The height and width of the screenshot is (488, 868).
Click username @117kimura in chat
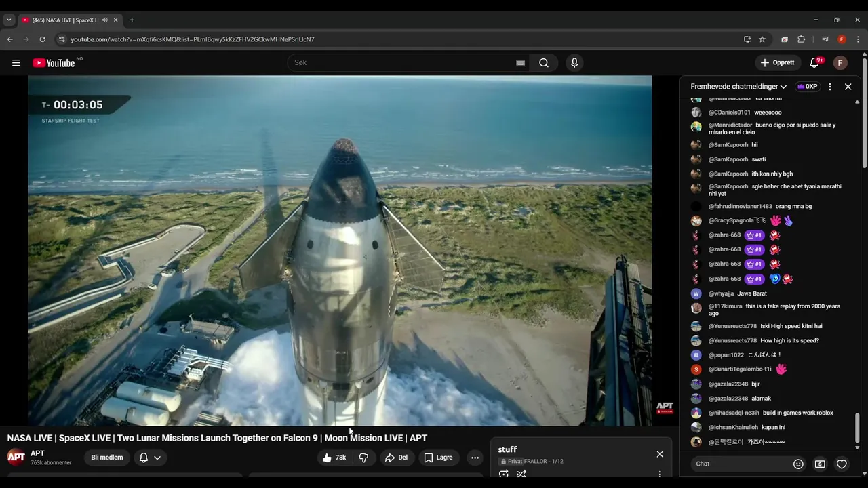click(x=726, y=306)
